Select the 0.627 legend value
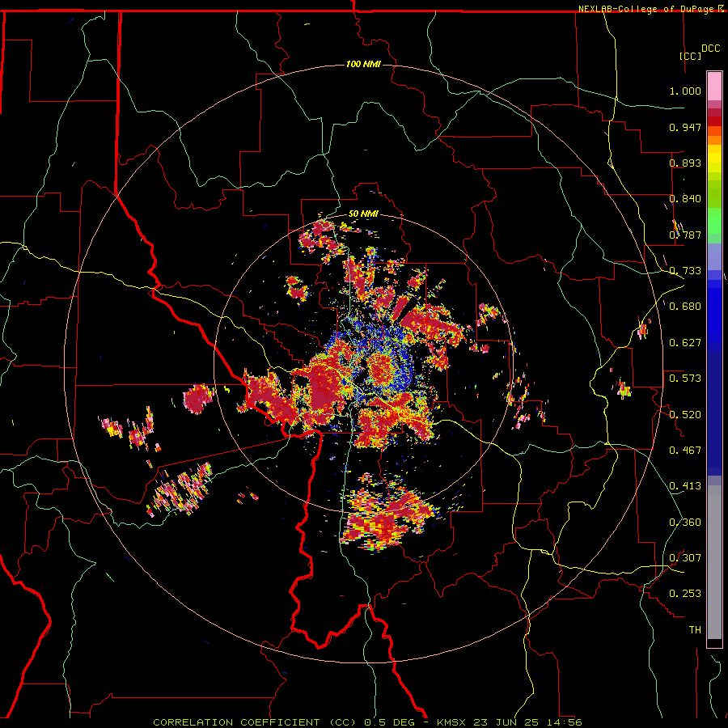Viewport: 728px width, 728px height. tap(685, 343)
